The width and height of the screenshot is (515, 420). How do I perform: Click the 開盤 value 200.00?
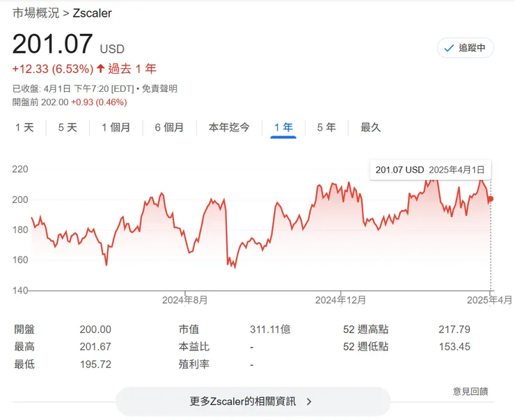tap(95, 329)
